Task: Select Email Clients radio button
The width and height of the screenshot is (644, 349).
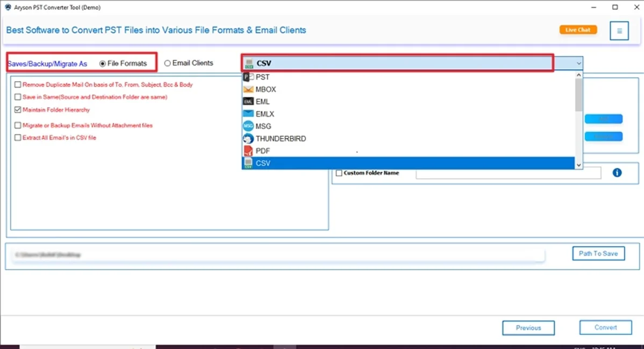Action: 167,63
